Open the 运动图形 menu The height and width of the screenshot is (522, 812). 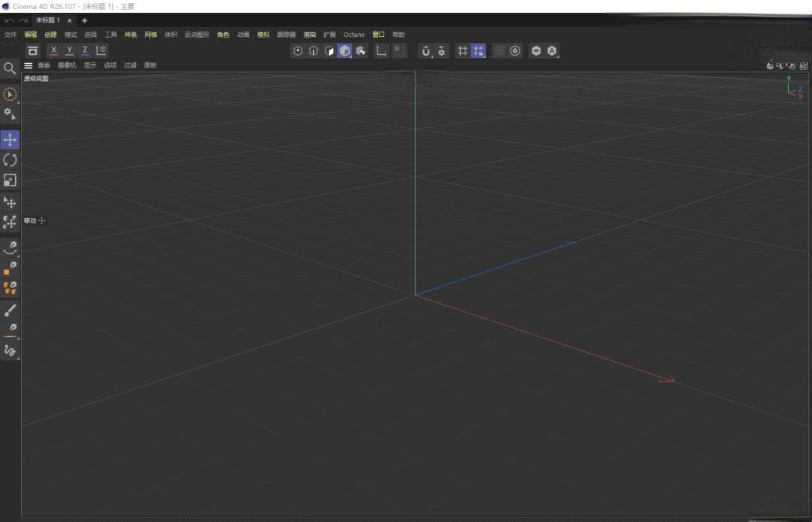pyautogui.click(x=197, y=35)
